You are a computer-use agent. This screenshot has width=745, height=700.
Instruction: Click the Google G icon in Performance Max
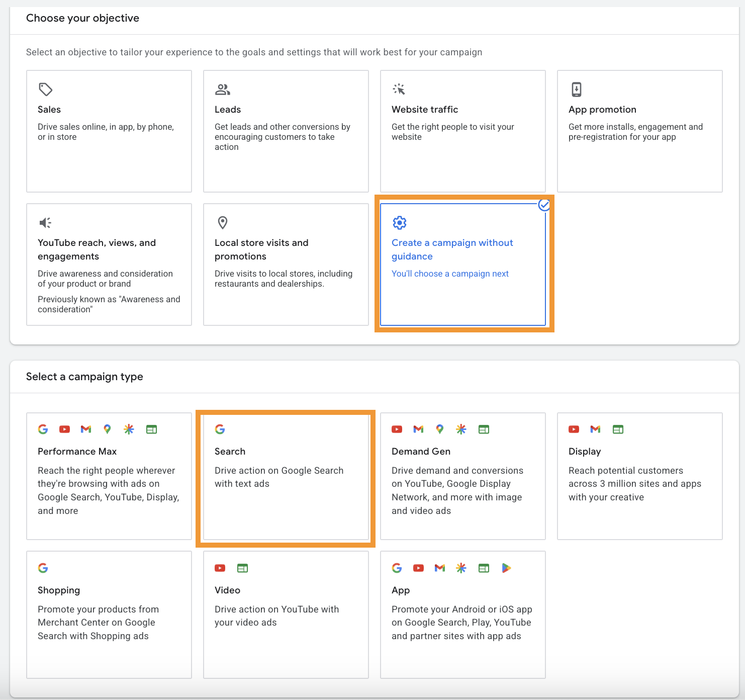click(43, 429)
